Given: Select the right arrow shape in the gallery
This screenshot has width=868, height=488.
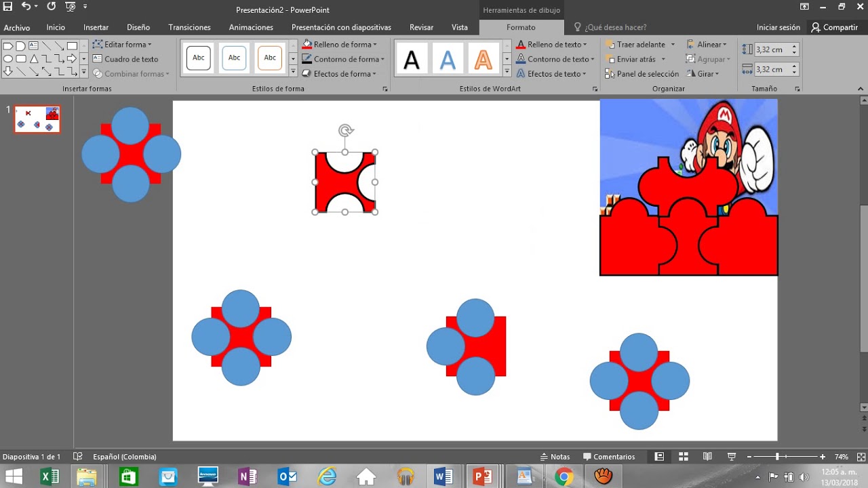Looking at the screenshot, I should [72, 59].
